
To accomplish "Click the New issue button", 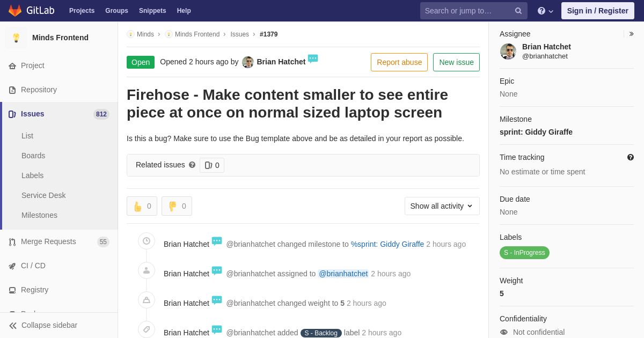I will 456,62.
